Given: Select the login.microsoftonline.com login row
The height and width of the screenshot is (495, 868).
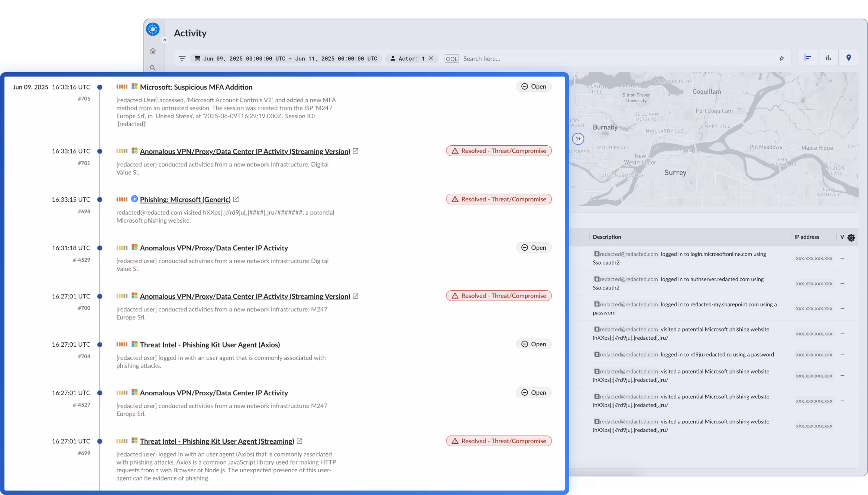Looking at the screenshot, I should [x=714, y=258].
